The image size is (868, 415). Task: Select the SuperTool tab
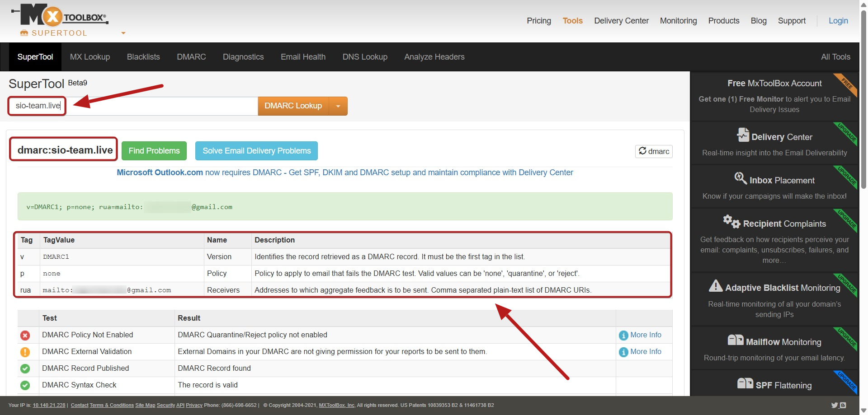pyautogui.click(x=35, y=57)
